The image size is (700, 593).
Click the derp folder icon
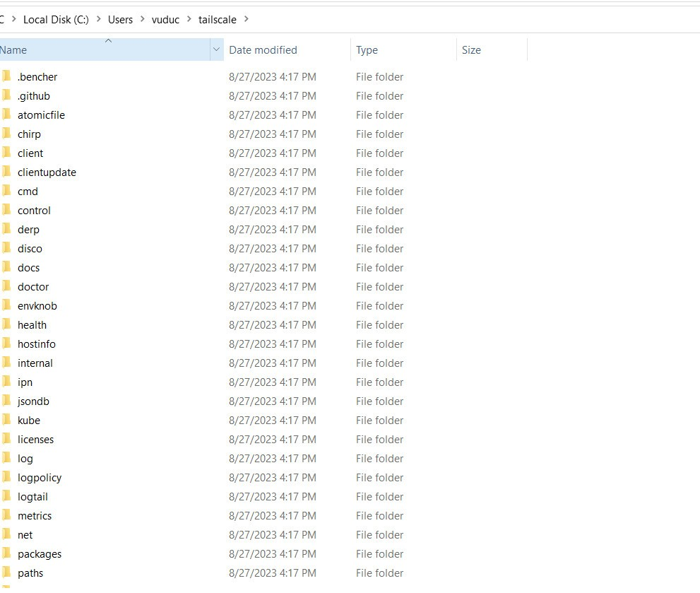[6, 229]
